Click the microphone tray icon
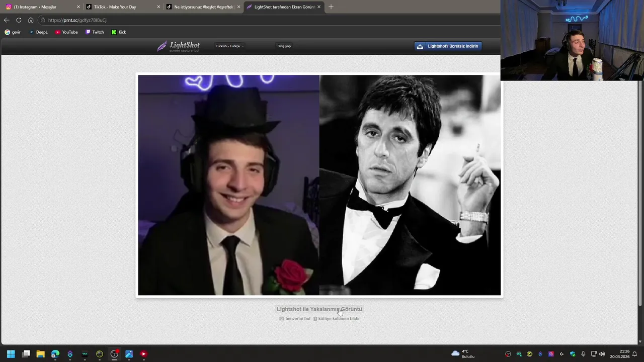Viewport: 644px width, 362px height. coord(583,354)
